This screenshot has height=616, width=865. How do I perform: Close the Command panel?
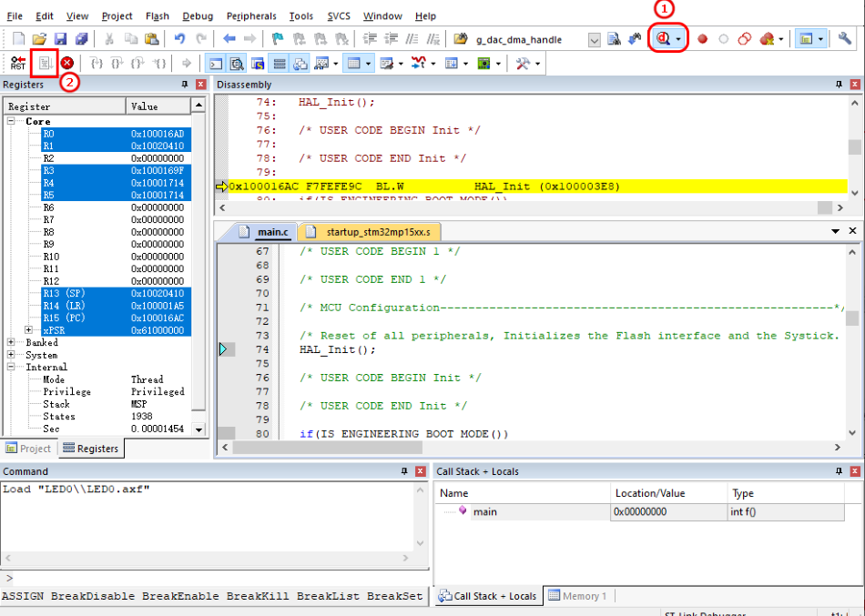click(421, 471)
